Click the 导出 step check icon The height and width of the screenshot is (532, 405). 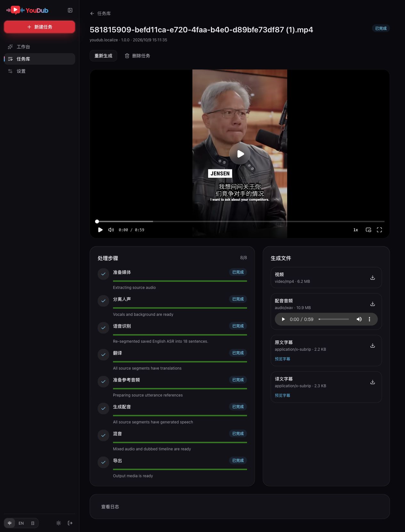(x=103, y=462)
